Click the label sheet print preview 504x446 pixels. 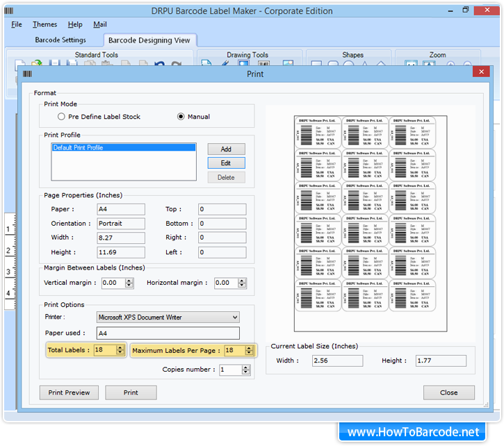[x=371, y=223]
